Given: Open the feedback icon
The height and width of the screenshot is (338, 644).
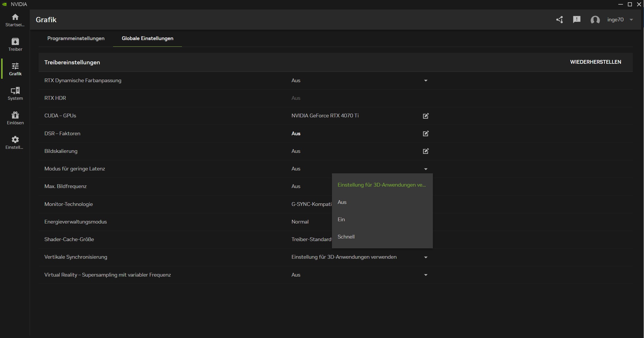Looking at the screenshot, I should click(x=577, y=20).
